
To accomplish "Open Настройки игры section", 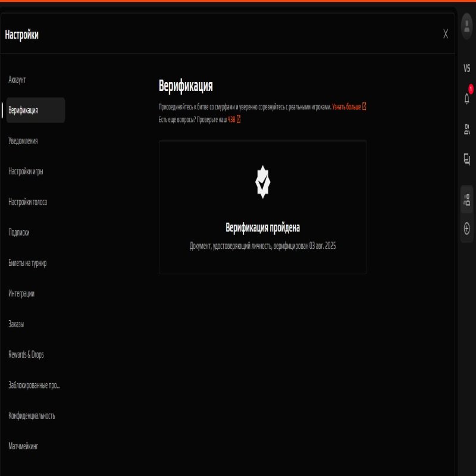I will click(x=26, y=171).
